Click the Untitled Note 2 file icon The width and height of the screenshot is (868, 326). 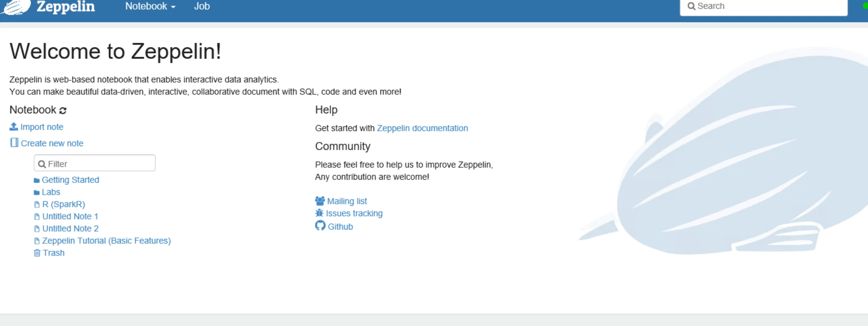tap(37, 229)
